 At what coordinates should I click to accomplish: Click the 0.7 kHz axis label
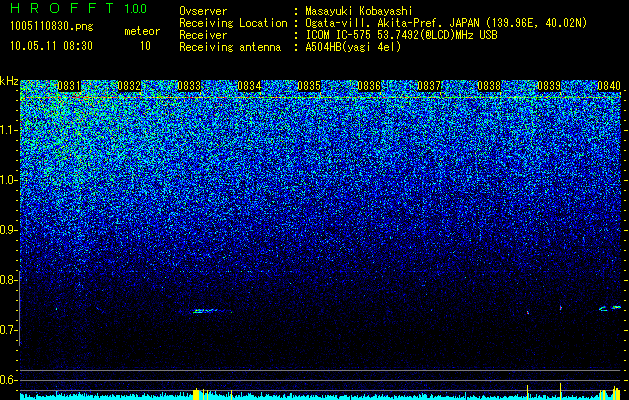[9, 330]
